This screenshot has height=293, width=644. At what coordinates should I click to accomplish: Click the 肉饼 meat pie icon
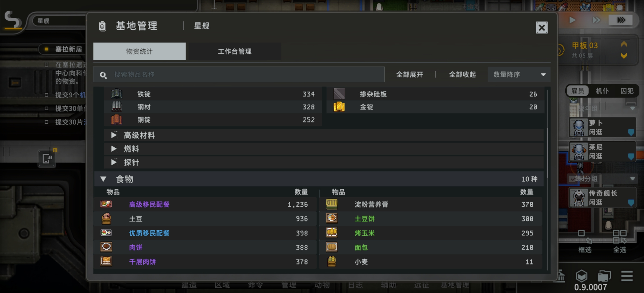106,247
